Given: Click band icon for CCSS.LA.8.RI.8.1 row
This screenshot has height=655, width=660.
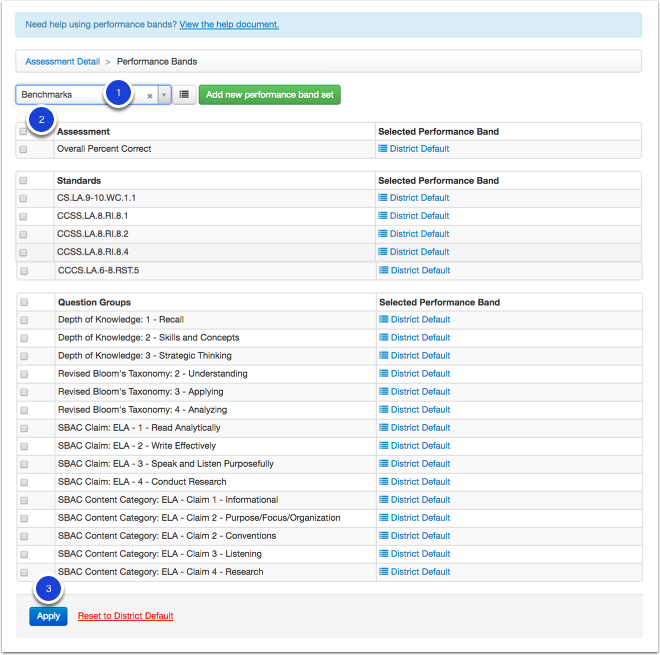Looking at the screenshot, I should (383, 216).
